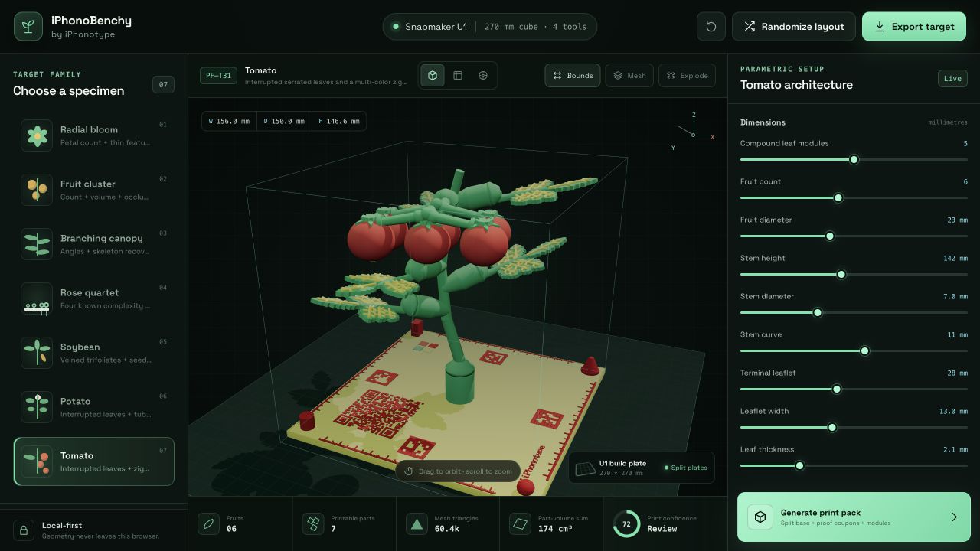Adjust the Leaf thickness slider
The image size is (980, 551).
(x=854, y=466)
